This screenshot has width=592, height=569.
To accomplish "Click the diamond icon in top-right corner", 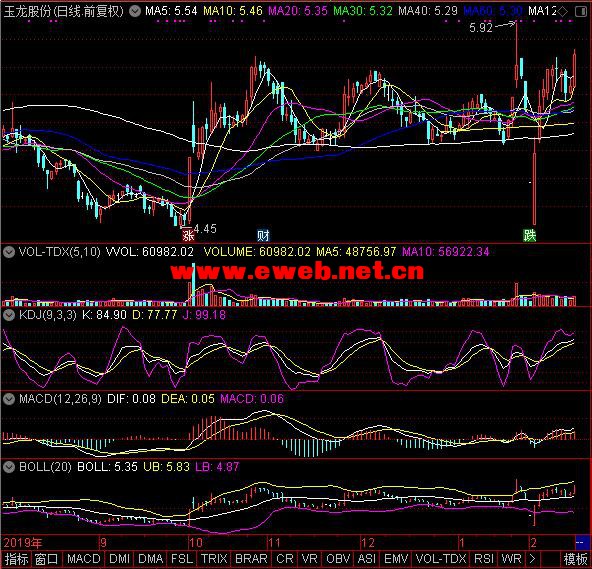I will [563, 11].
